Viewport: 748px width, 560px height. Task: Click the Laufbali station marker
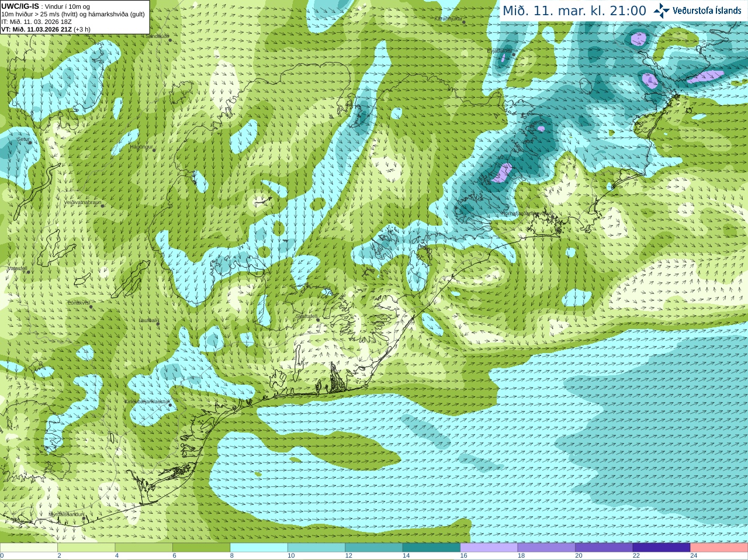157,323
